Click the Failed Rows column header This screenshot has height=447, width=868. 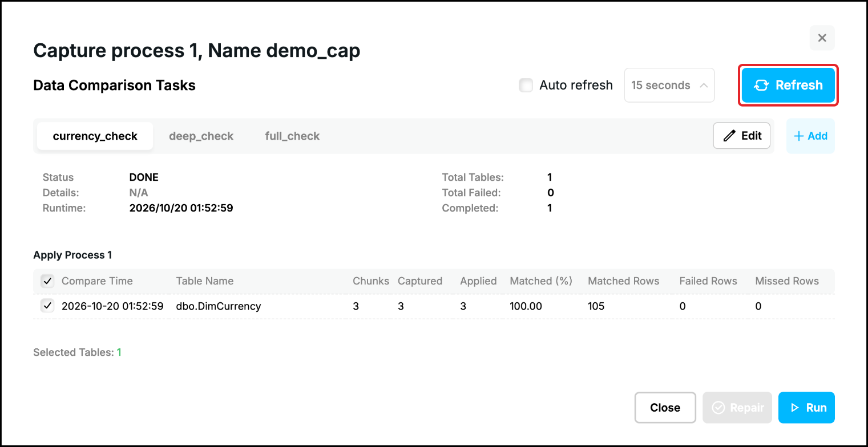[x=708, y=281]
